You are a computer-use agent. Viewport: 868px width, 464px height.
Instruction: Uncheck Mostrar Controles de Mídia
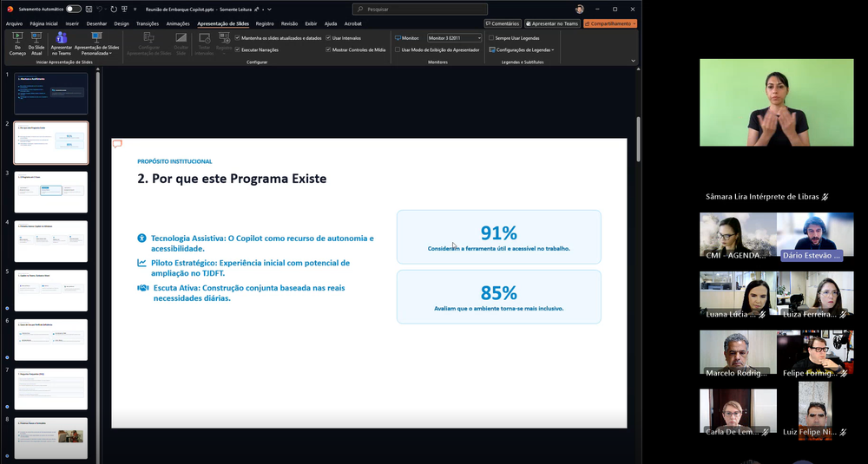328,49
